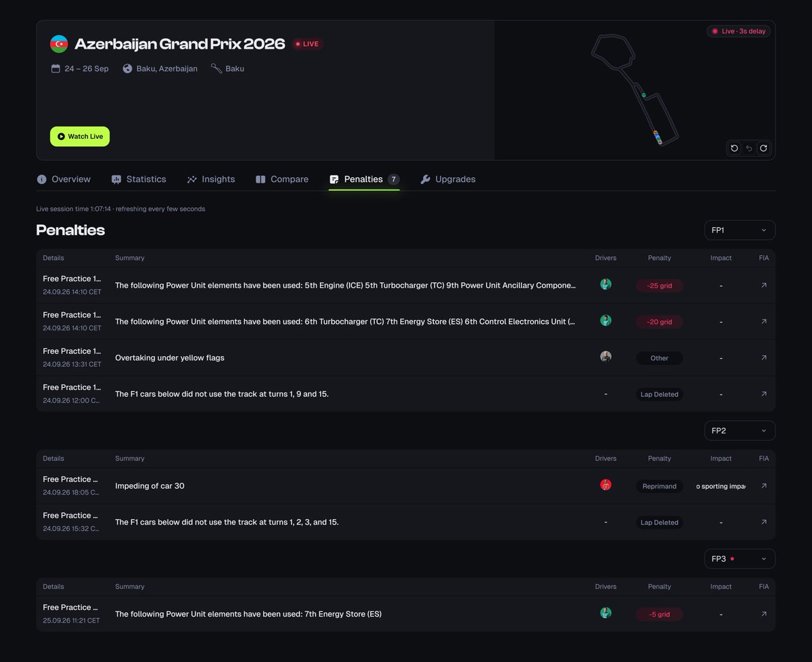Click driver avatar in the -25 grid row
The width and height of the screenshot is (812, 662).
point(606,284)
